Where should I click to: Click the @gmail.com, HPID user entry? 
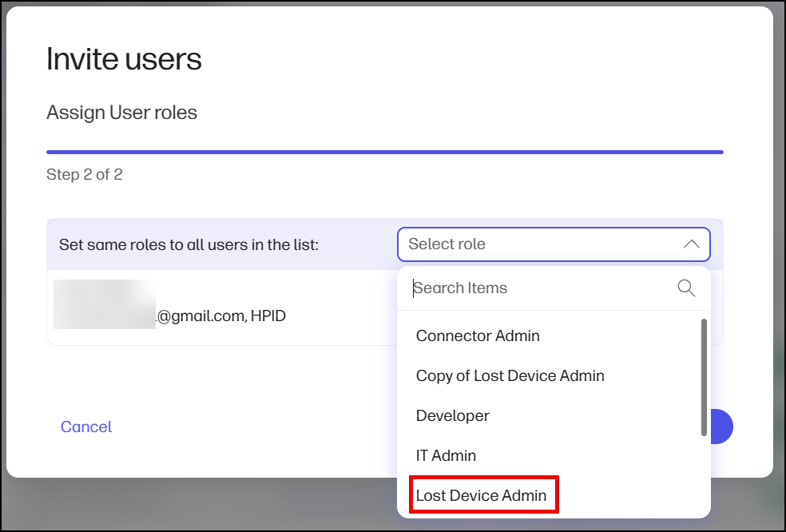[220, 316]
